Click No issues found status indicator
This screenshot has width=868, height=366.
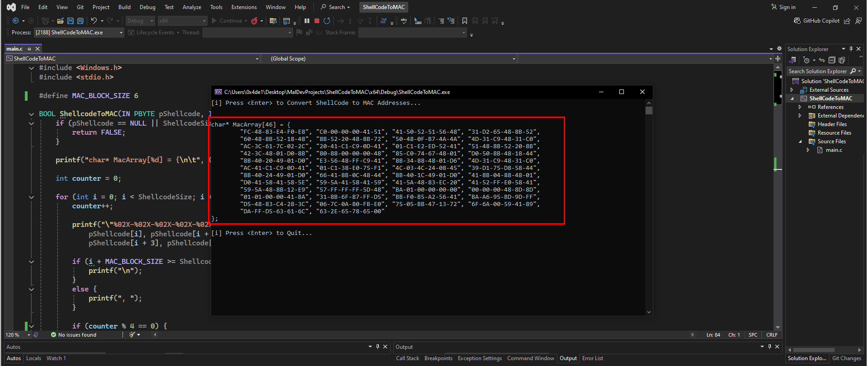pos(73,335)
